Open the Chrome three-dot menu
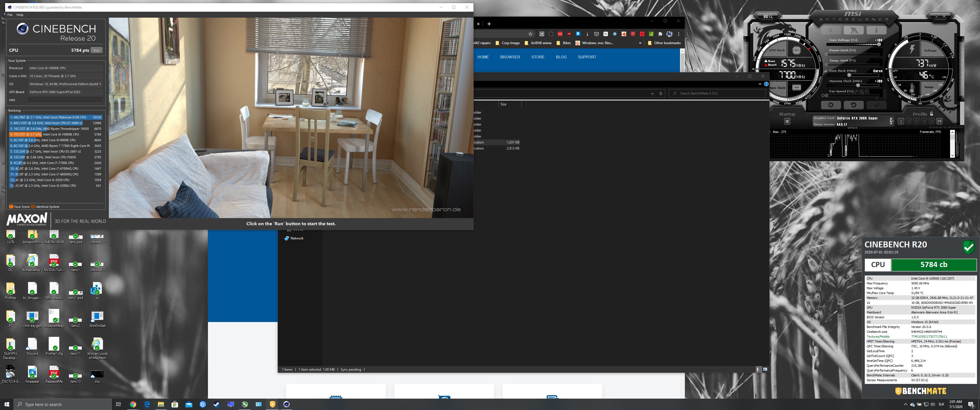This screenshot has width=980, height=410. [678, 34]
